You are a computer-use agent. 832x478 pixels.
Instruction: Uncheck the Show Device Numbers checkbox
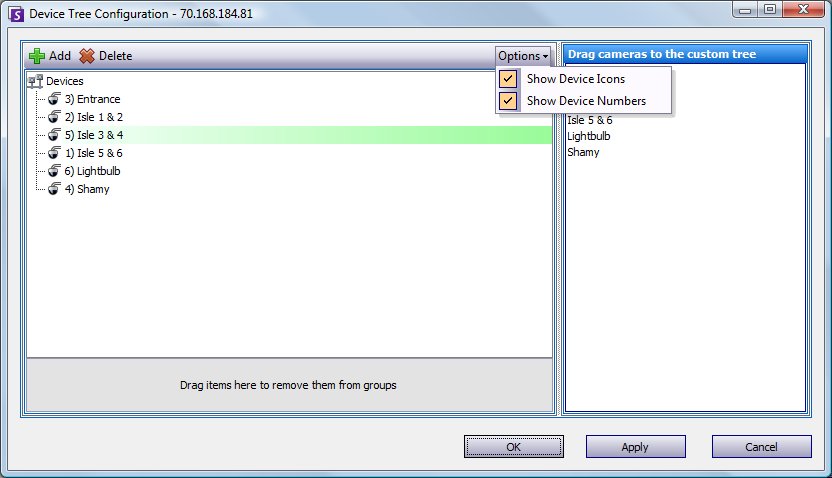pyautogui.click(x=508, y=101)
